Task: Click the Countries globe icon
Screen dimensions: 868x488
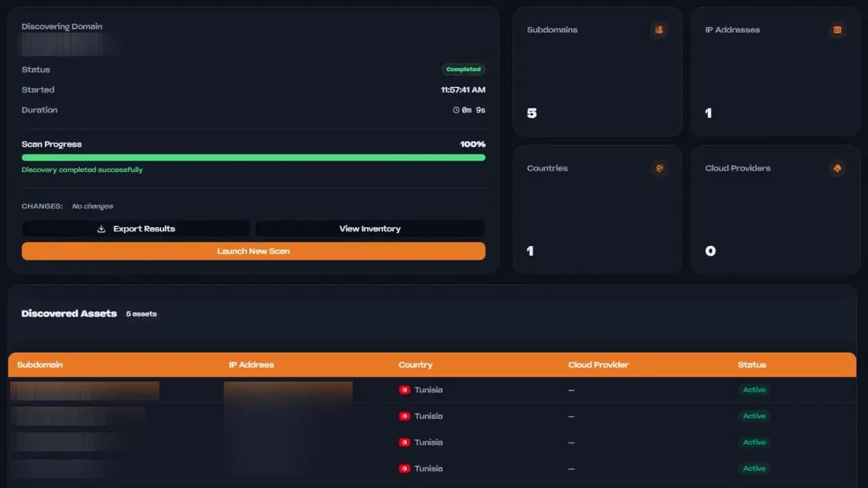Action: tap(658, 168)
